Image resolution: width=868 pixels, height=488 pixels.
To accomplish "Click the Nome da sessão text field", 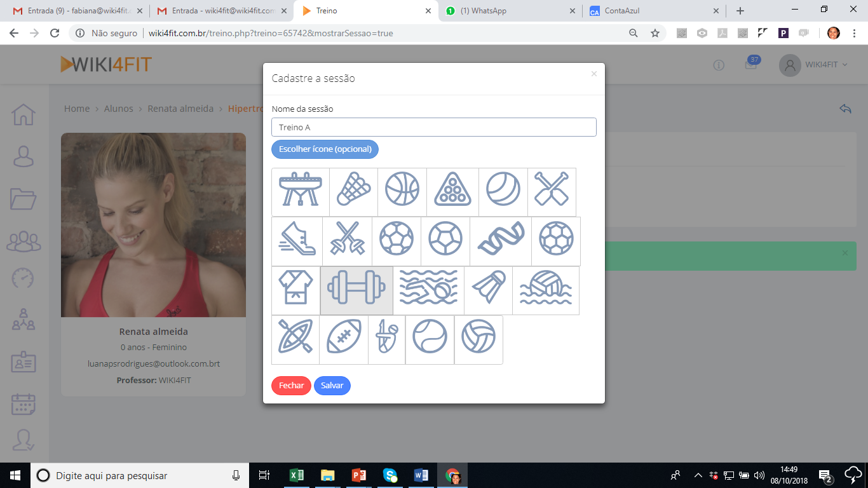I will tap(433, 127).
